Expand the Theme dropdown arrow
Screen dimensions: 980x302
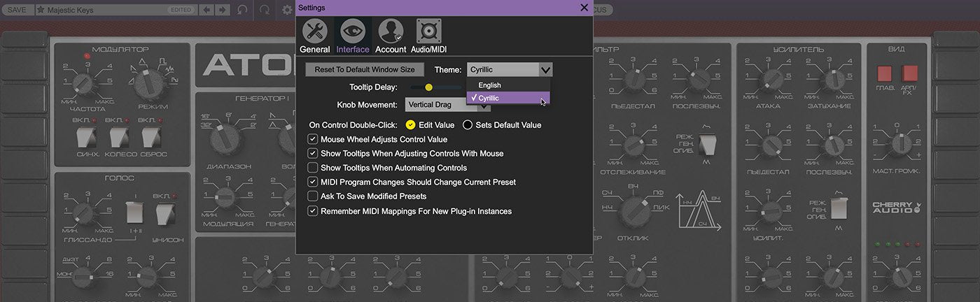tap(545, 70)
